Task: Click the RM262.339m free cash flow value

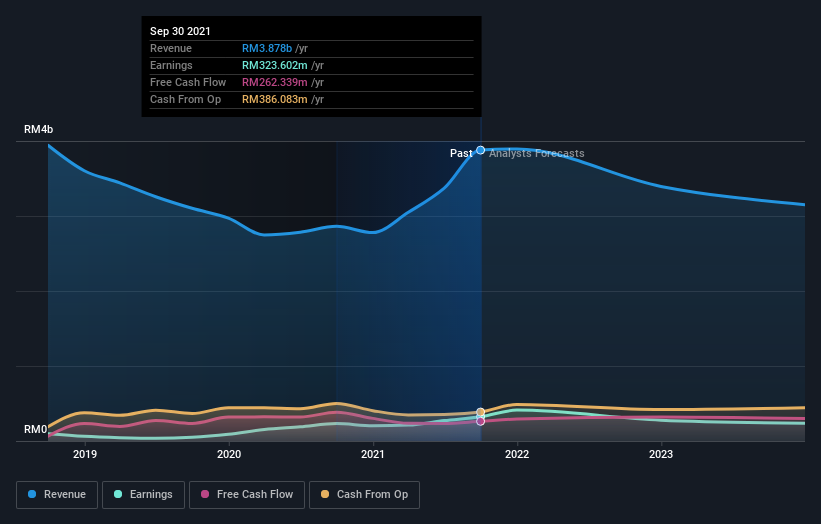Action: (274, 82)
